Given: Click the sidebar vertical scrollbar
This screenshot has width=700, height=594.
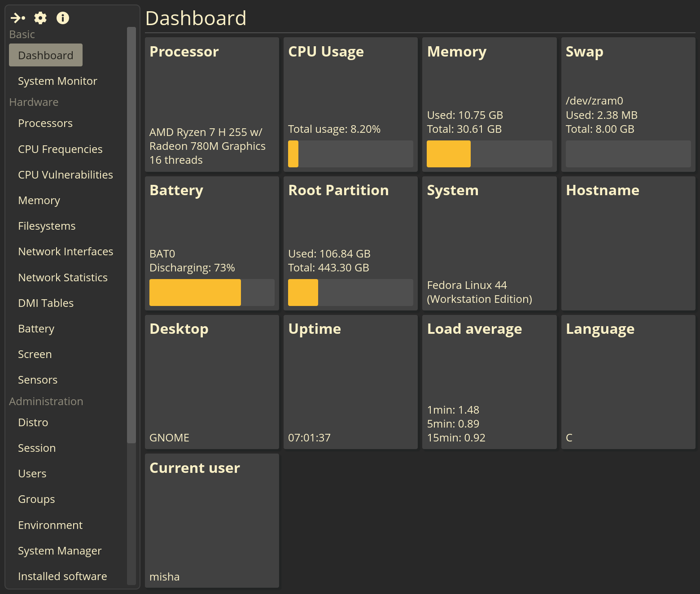Looking at the screenshot, I should (131, 235).
